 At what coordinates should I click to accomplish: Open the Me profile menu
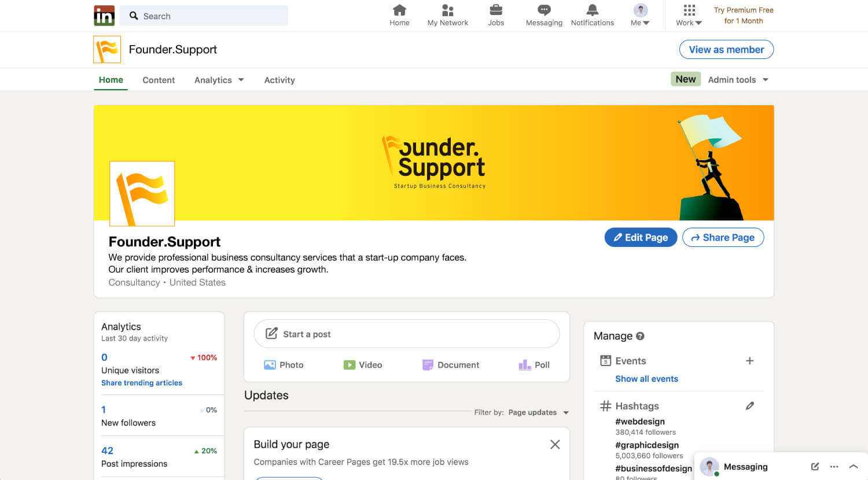[640, 16]
